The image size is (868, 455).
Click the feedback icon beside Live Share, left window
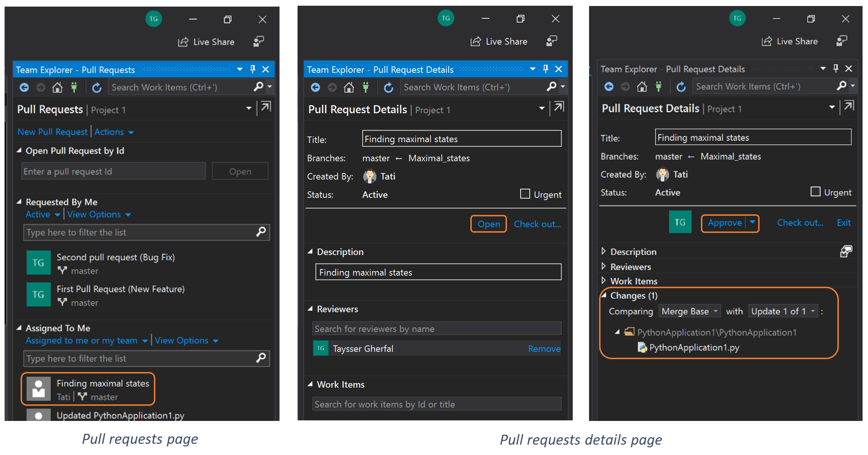(x=259, y=41)
